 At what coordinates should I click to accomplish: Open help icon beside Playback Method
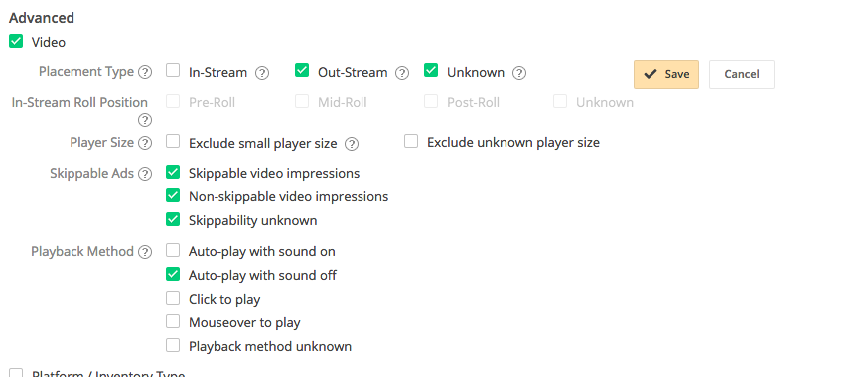click(144, 252)
